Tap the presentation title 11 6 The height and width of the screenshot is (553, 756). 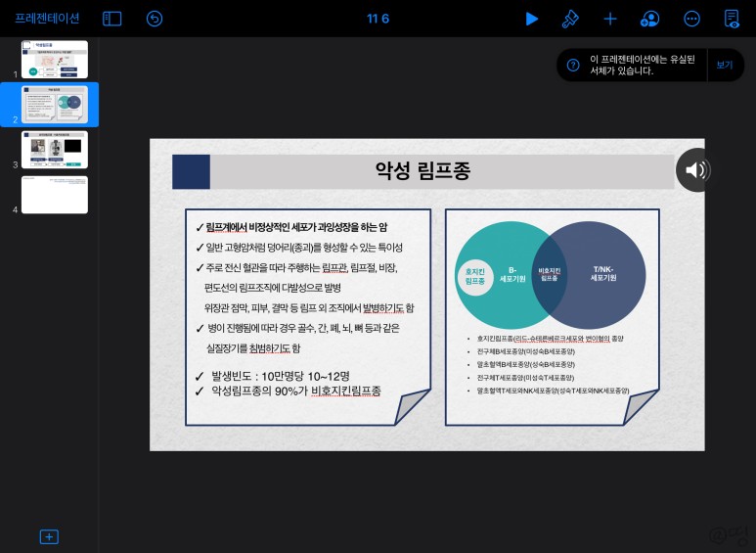coord(378,19)
